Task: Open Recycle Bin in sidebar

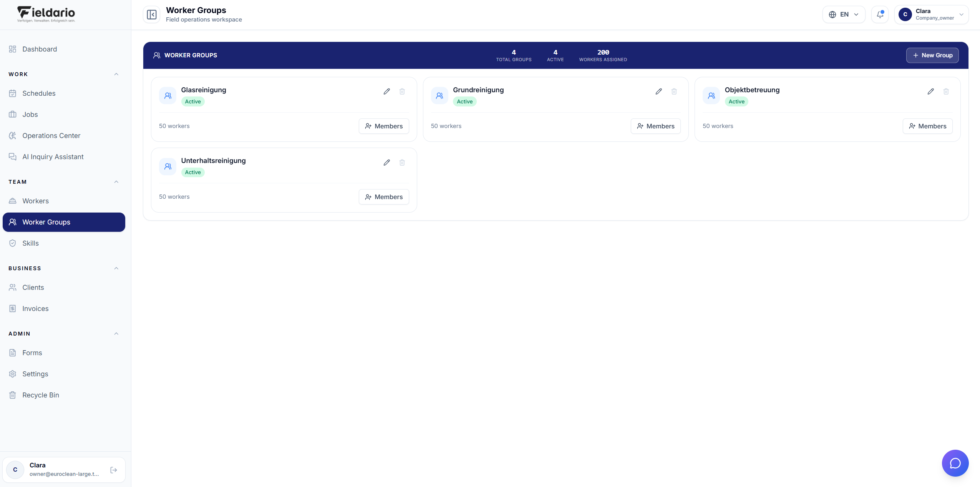Action: tap(64, 395)
